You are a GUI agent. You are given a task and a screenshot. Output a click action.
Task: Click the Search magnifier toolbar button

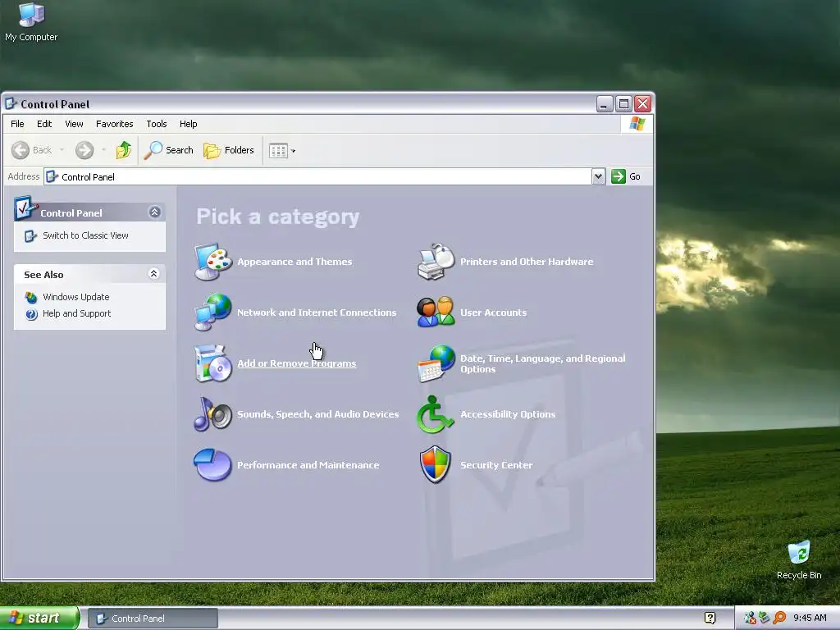[168, 150]
